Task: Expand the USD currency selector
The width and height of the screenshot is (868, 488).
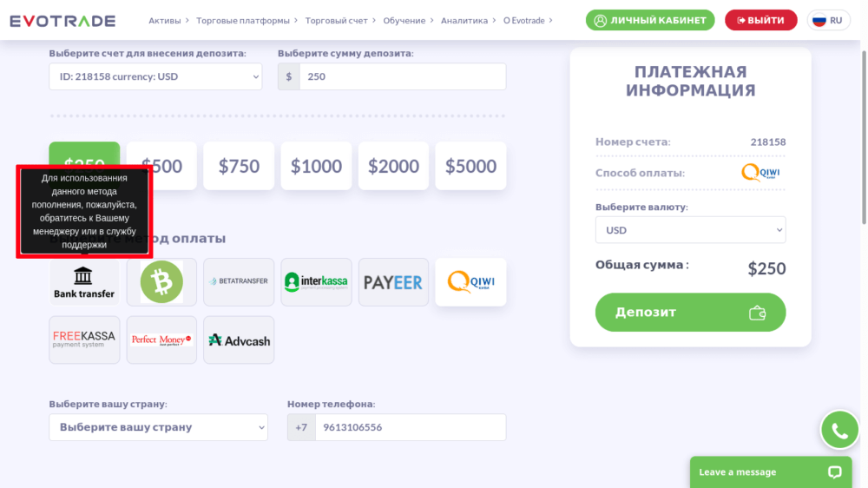Action: pyautogui.click(x=690, y=230)
